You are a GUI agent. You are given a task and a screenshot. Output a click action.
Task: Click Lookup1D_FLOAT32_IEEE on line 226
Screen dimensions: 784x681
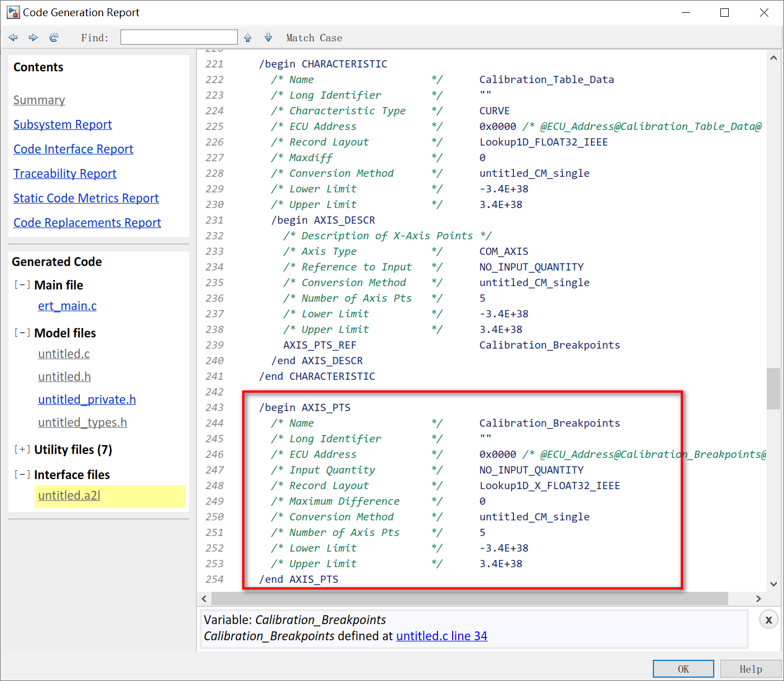pyautogui.click(x=543, y=142)
